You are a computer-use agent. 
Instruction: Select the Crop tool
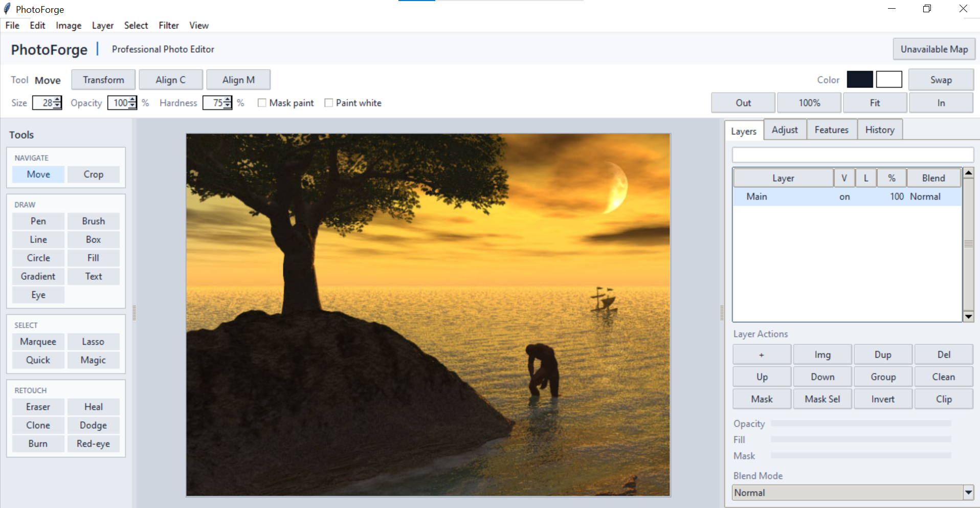(x=94, y=174)
